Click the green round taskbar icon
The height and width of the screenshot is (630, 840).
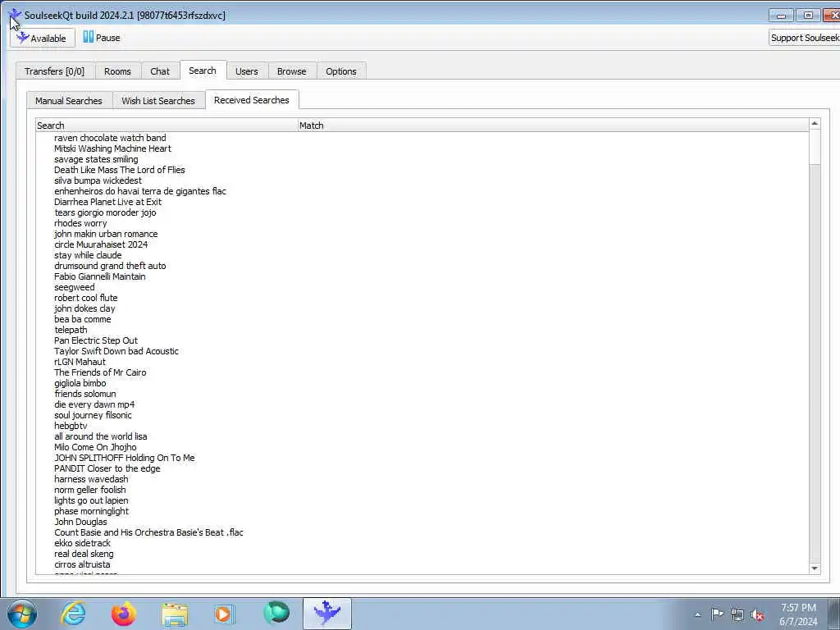click(276, 614)
